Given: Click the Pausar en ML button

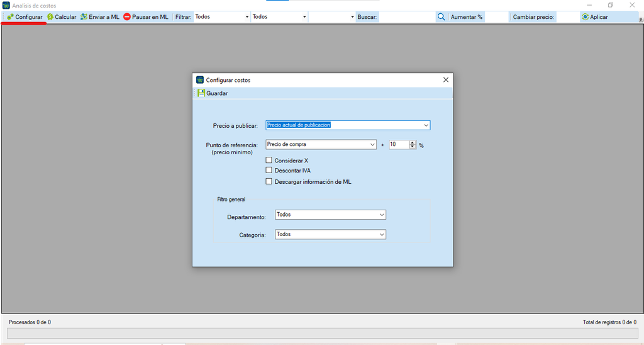Looking at the screenshot, I should (146, 17).
